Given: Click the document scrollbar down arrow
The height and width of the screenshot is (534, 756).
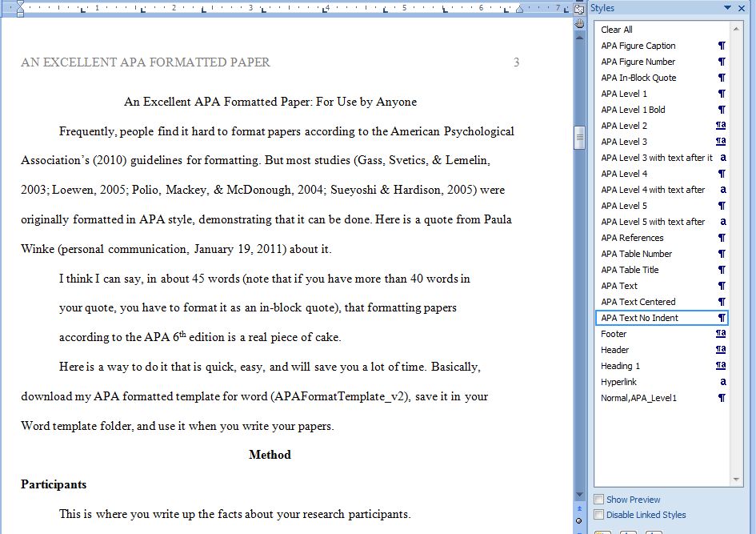Looking at the screenshot, I should [x=579, y=495].
